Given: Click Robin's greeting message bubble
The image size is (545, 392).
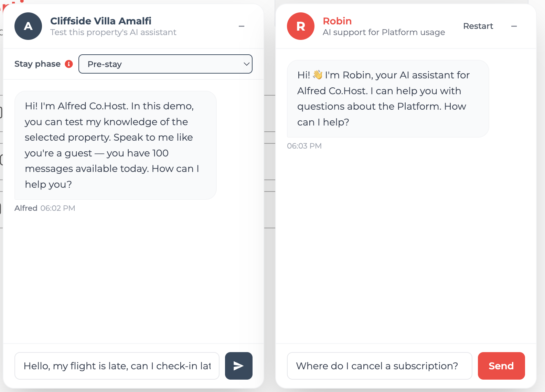Looking at the screenshot, I should pyautogui.click(x=388, y=99).
